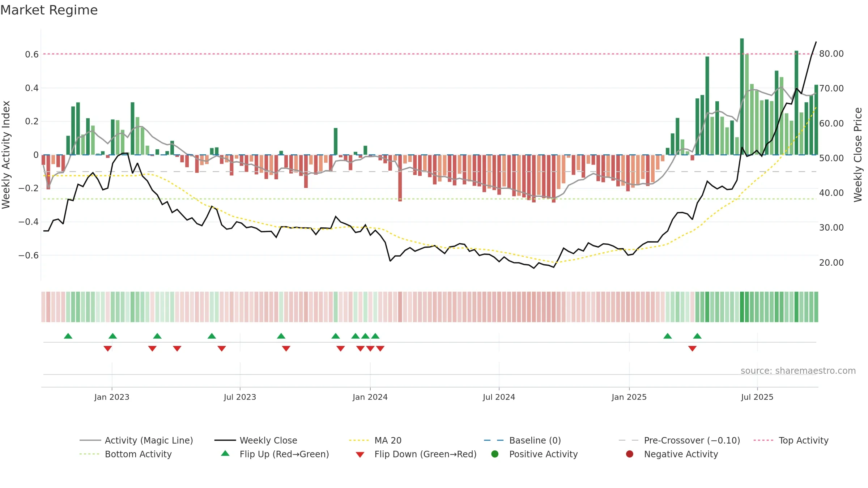Click the Jan 2025 axis label

tap(629, 397)
